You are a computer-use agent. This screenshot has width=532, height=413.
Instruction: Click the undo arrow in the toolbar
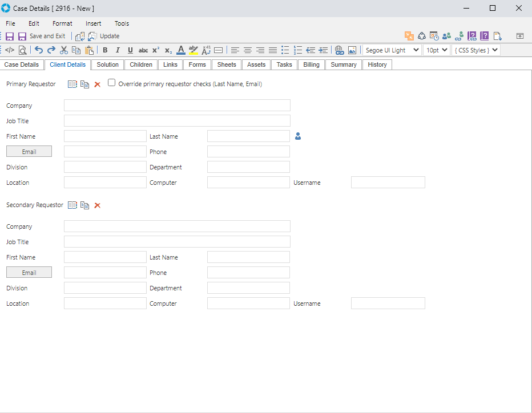[39, 50]
